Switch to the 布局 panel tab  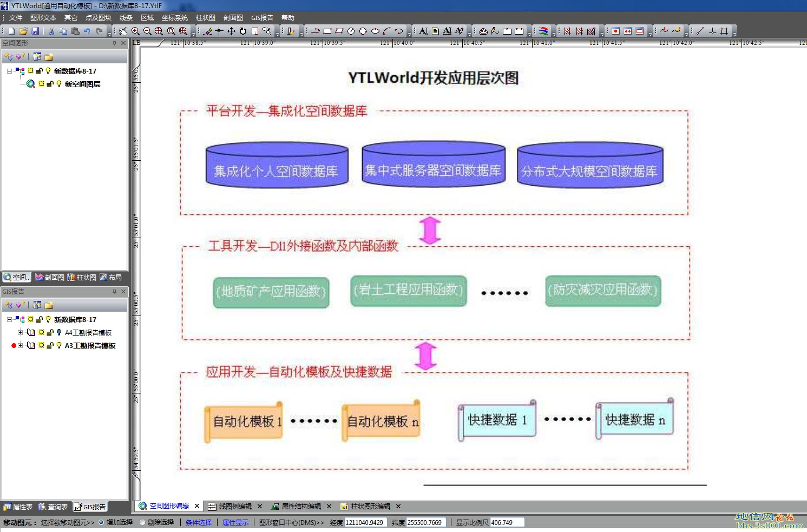110,277
